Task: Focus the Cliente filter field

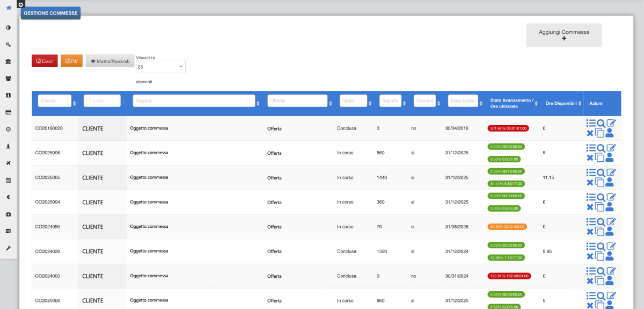Action: tap(102, 101)
